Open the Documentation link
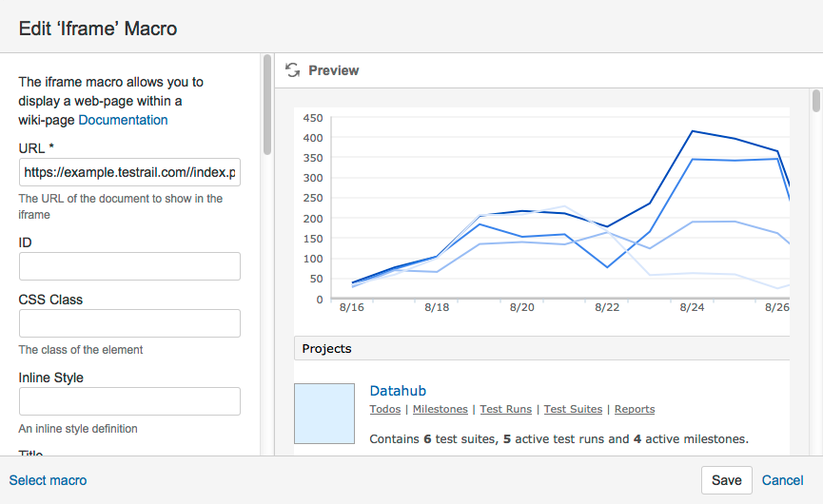 pyautogui.click(x=123, y=120)
